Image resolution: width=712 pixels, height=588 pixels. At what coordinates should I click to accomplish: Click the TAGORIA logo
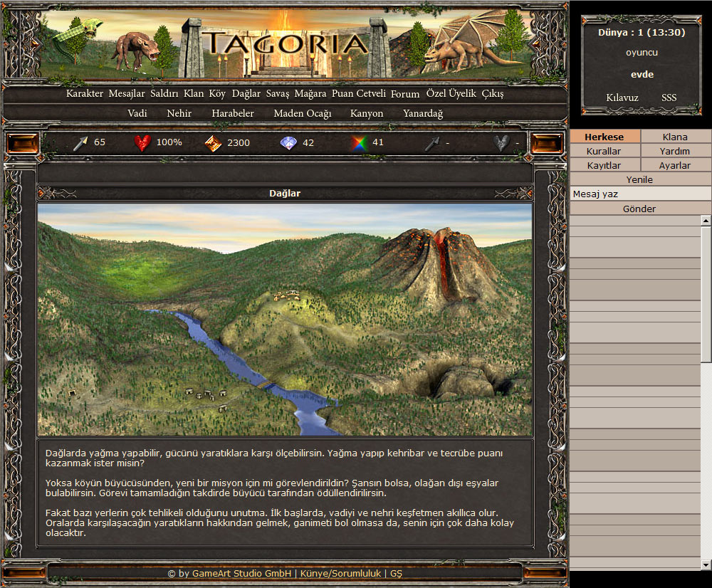[x=285, y=43]
